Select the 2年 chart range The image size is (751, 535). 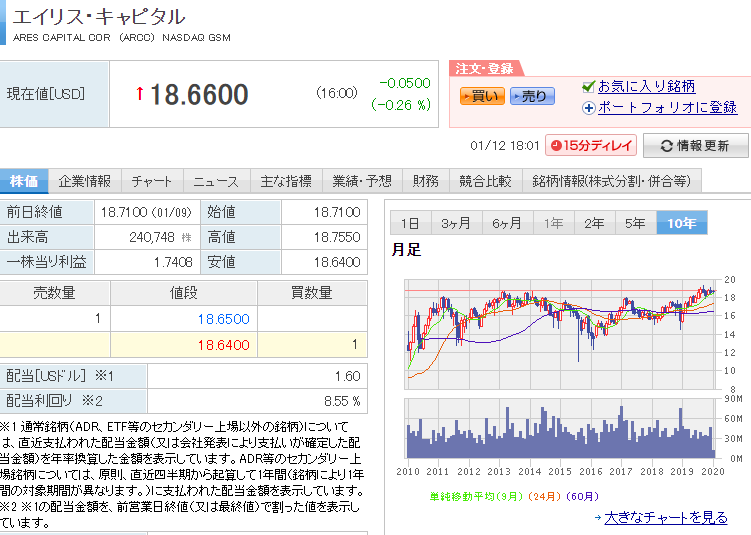click(x=595, y=223)
